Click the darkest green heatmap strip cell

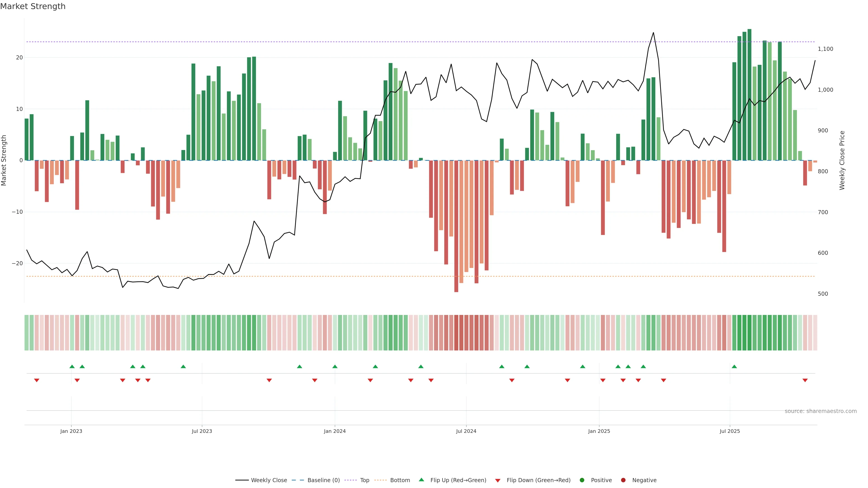pos(749,333)
